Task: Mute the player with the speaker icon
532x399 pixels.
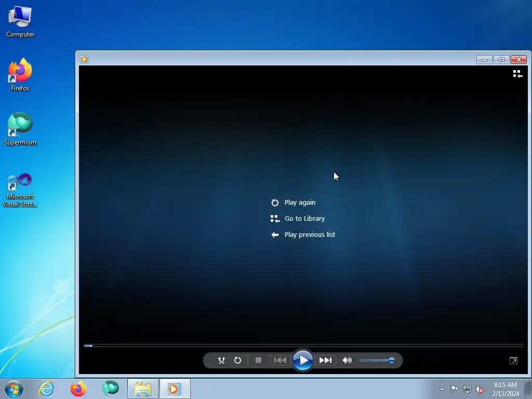Action: point(347,361)
